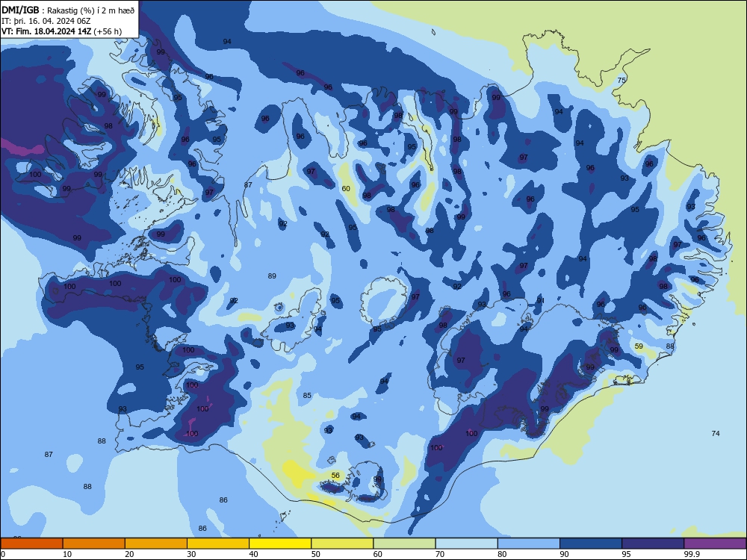This screenshot has height=560, width=747.
Task: Click the 91 humidity value on the map
Action: 541,300
